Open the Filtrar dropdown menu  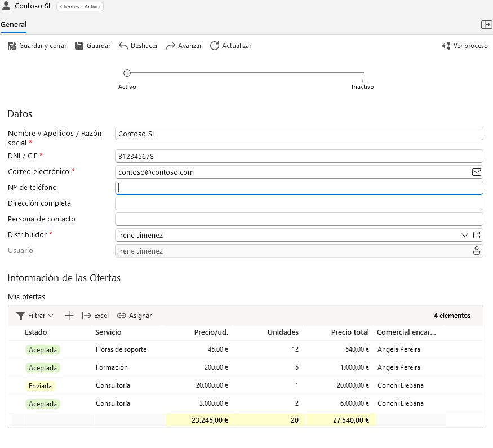[x=35, y=316]
